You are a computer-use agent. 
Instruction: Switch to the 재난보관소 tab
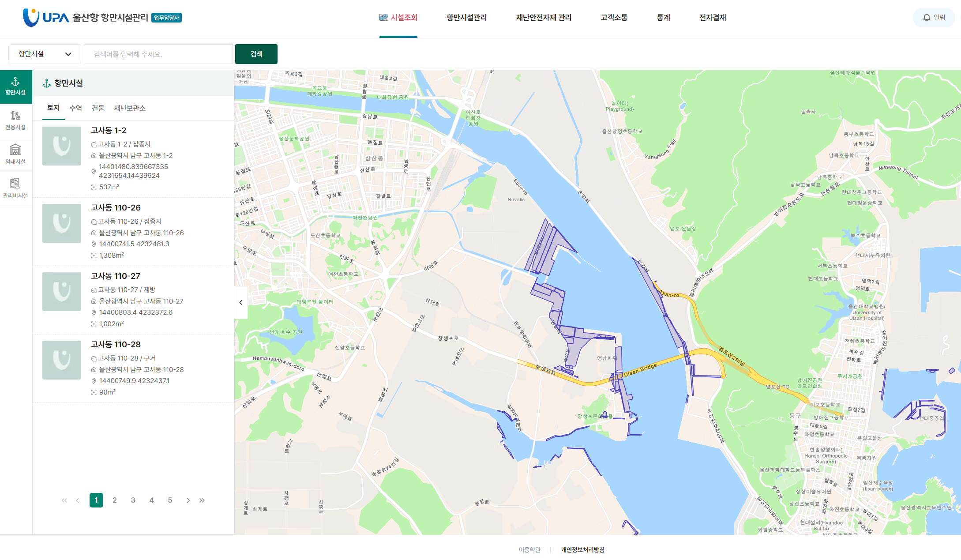pyautogui.click(x=130, y=108)
